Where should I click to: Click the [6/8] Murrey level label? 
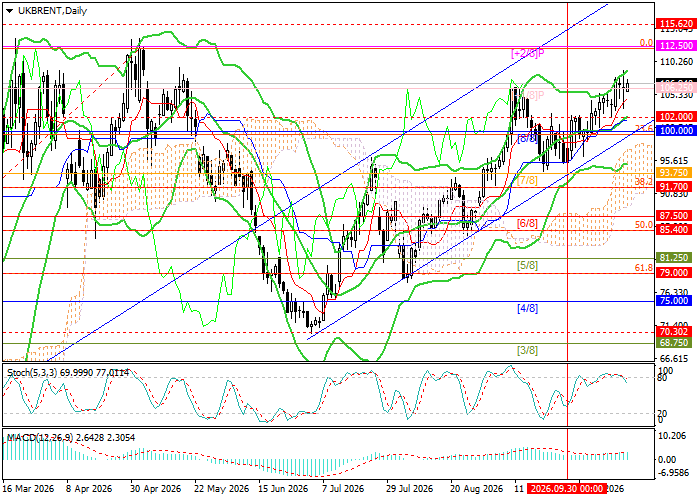tap(527, 223)
